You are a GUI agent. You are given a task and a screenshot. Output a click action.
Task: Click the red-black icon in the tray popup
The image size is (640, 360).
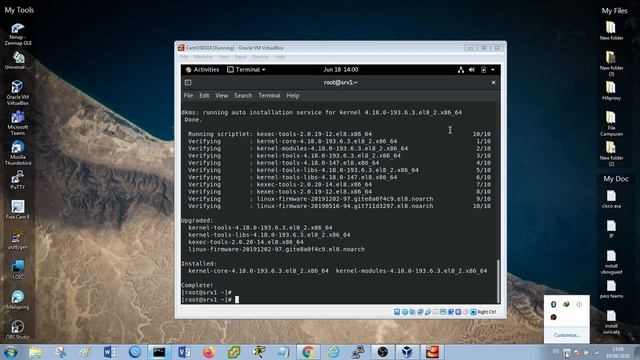click(x=553, y=317)
